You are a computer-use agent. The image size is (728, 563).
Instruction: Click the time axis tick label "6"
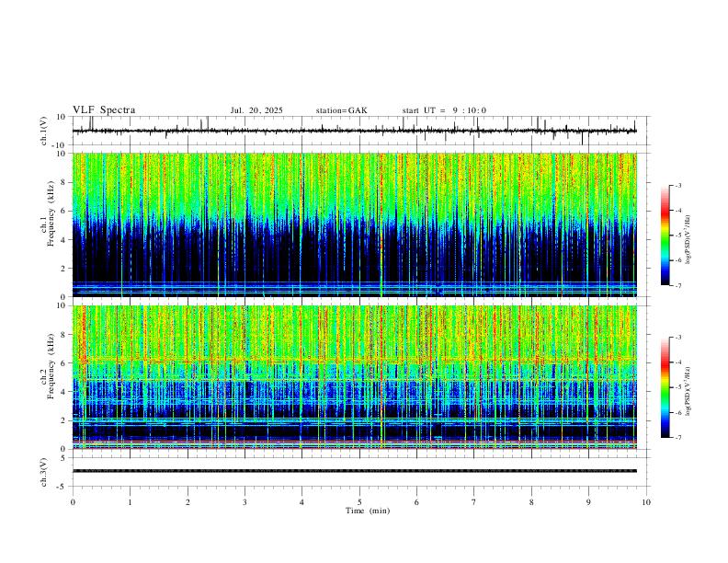click(416, 502)
